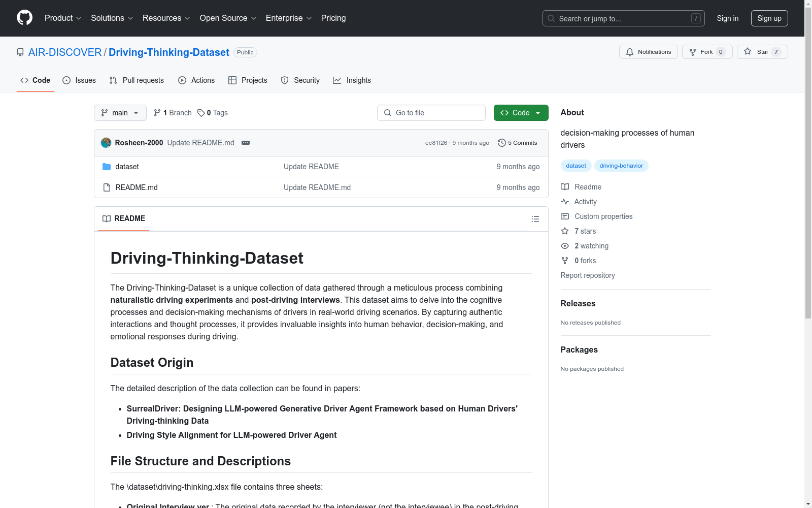Click the Report repository link

[x=588, y=275]
